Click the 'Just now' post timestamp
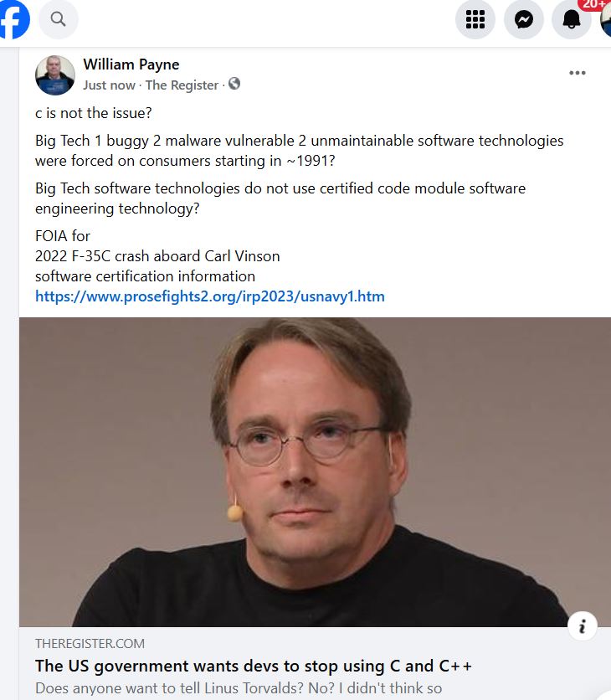The image size is (611, 700). click(109, 85)
